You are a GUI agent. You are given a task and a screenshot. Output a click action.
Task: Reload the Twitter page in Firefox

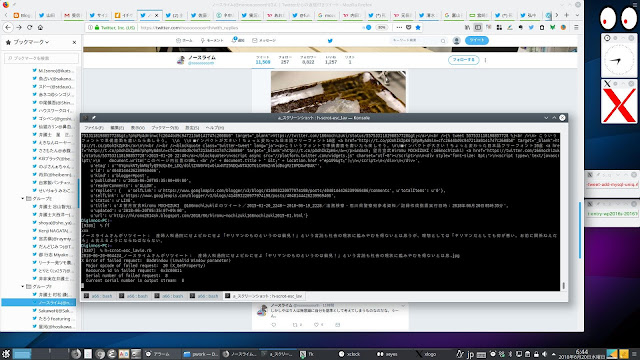[x=29, y=27]
